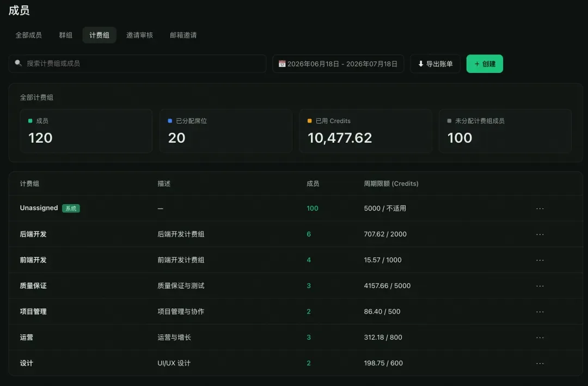The image size is (588, 386).
Task: Click the quota value 4157.66 / 5000
Action: point(387,286)
